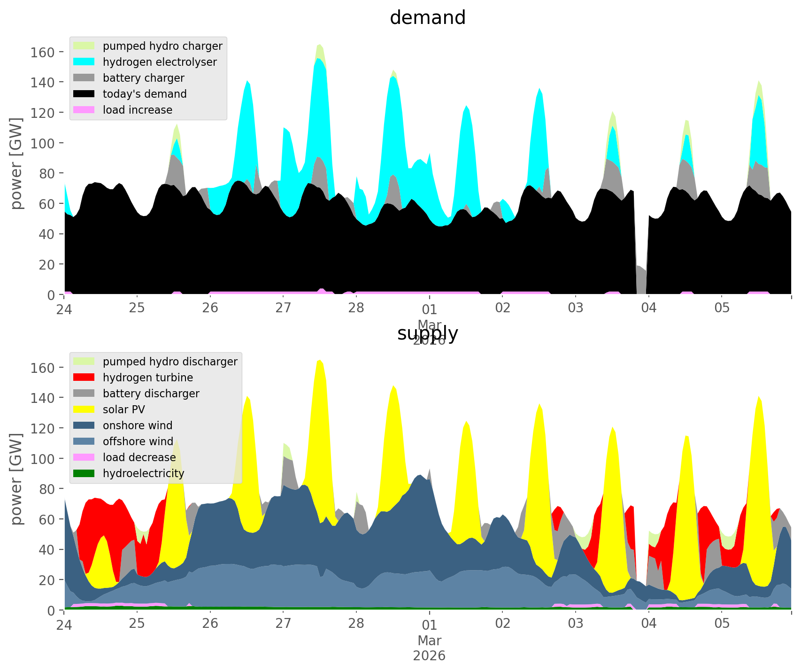801x672 pixels.
Task: Select the pumped hydro charger legend label
Action: [x=162, y=46]
